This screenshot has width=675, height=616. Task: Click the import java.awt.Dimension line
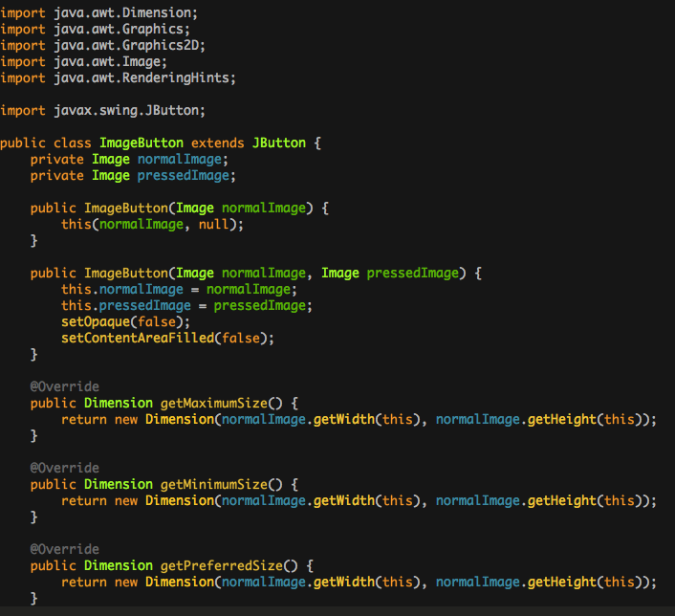coord(98,13)
